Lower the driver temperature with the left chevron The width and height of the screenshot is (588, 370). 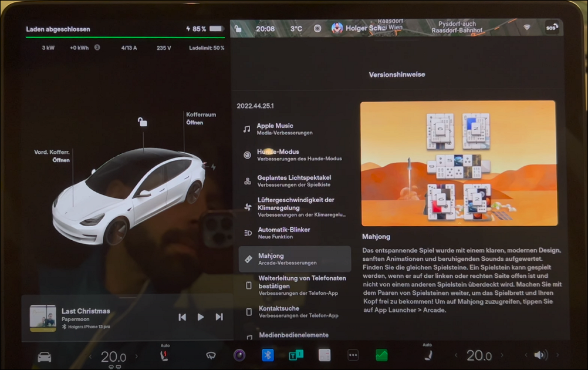tap(90, 356)
